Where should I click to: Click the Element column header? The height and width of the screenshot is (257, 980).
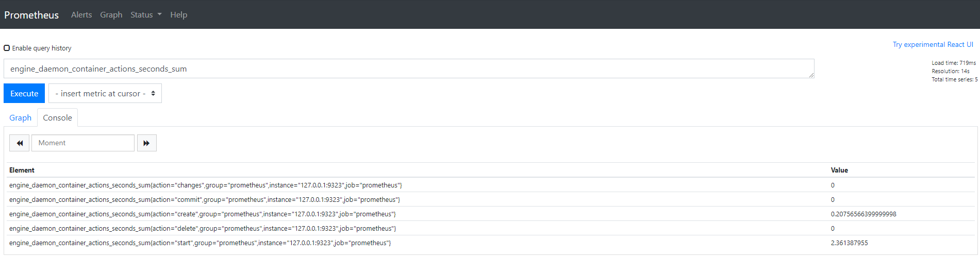click(22, 170)
